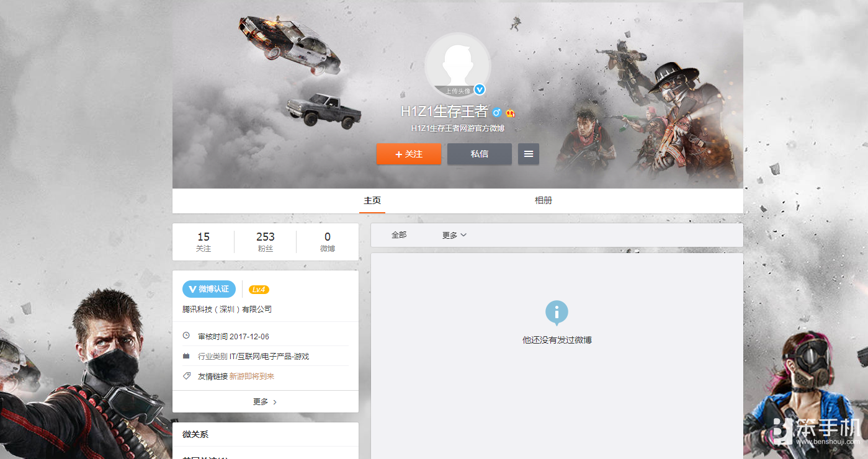This screenshot has width=868, height=459.
Task: Open the hamburger more-options menu button
Action: 529,154
